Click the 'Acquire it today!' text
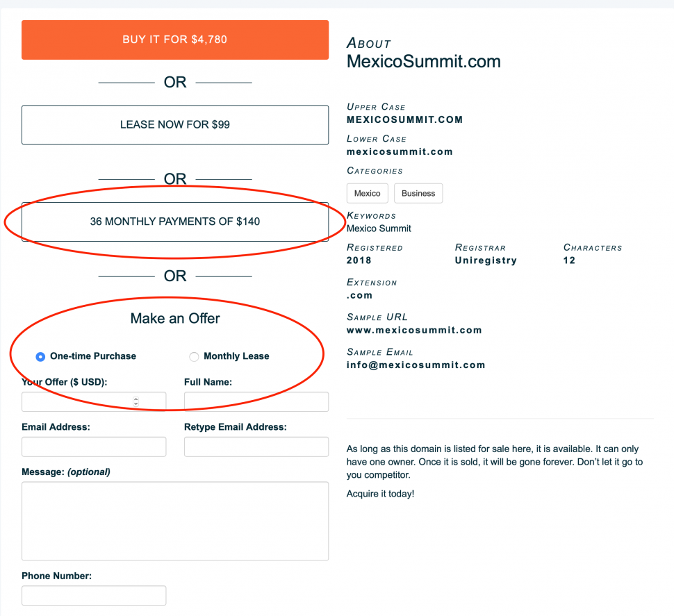 (380, 494)
